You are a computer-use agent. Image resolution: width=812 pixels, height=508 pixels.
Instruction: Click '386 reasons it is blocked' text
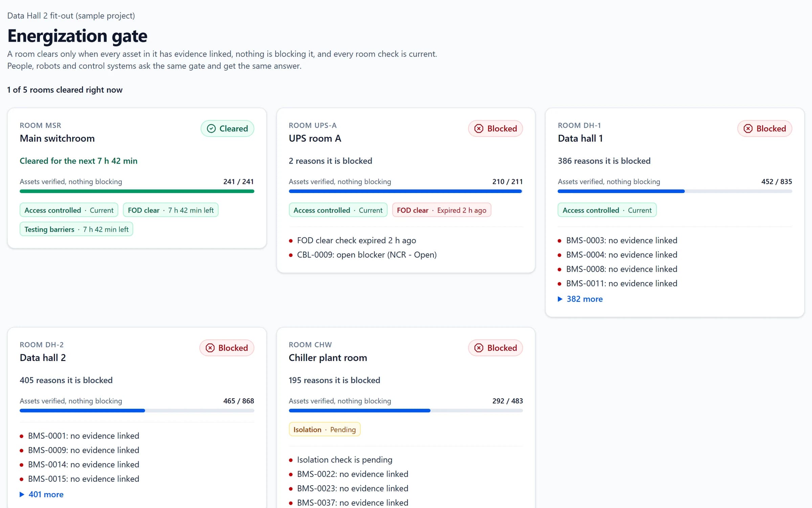point(604,161)
